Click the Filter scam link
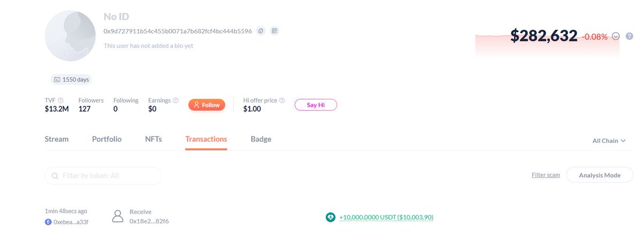 click(x=546, y=175)
